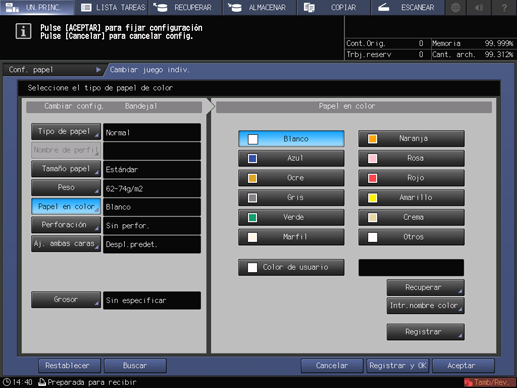Click the Memoria 99.999% indicator

click(x=473, y=43)
